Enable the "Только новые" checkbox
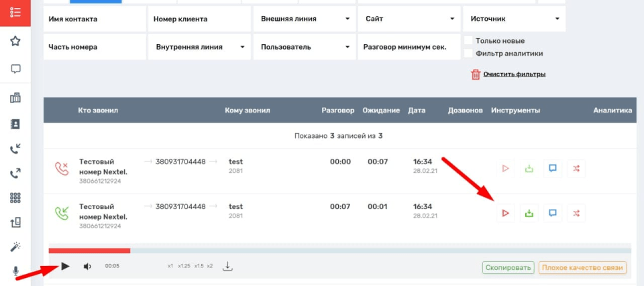This screenshot has width=644, height=286. tap(469, 41)
